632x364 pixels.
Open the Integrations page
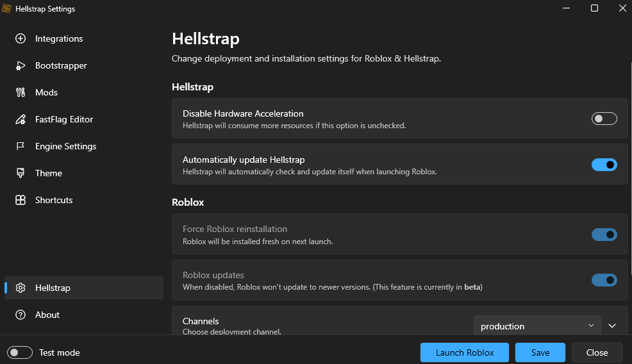click(84, 38)
